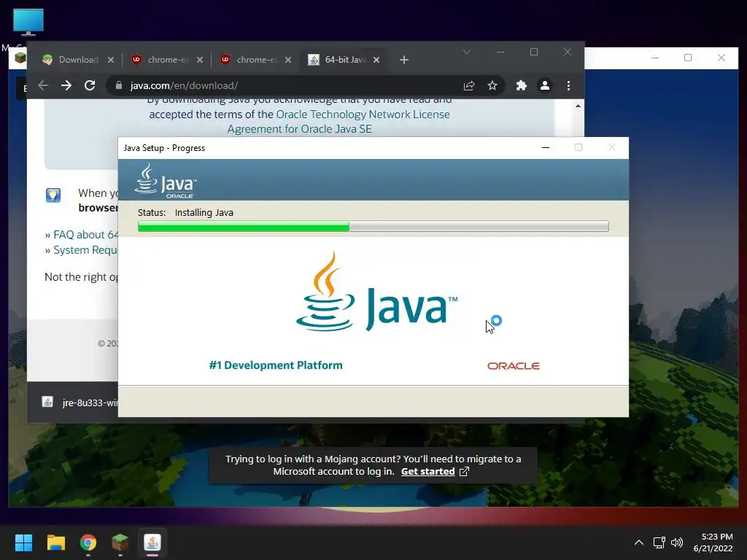Minimize the Java Setup window
This screenshot has height=560, width=747.
coord(546,147)
